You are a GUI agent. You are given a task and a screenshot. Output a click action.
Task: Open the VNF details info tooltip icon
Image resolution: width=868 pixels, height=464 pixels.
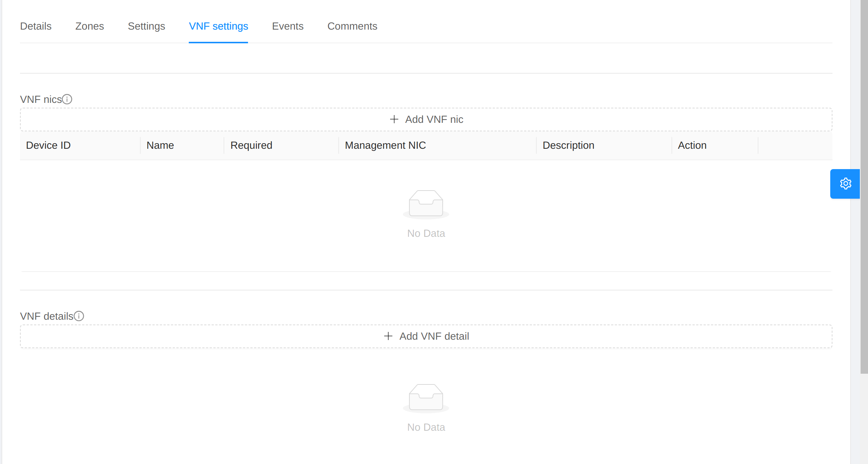[x=79, y=316]
